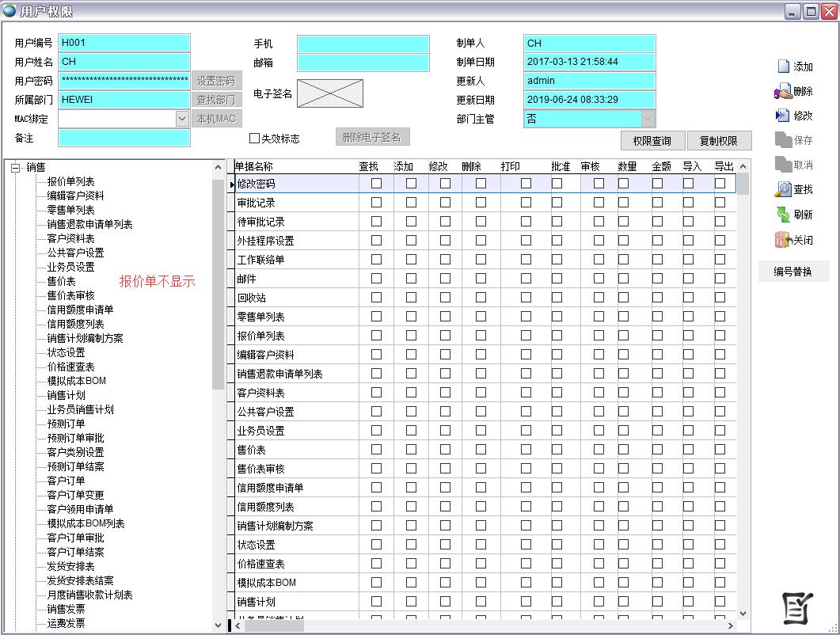Screen dimensions: 840x635
Task: Select 销售发票 in the sales tree
Action: (66, 609)
